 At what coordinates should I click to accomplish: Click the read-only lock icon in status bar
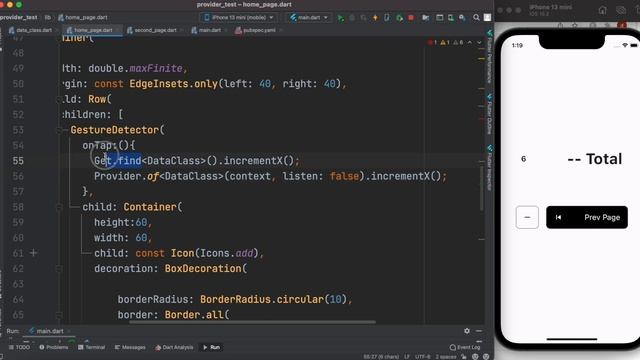click(x=464, y=357)
